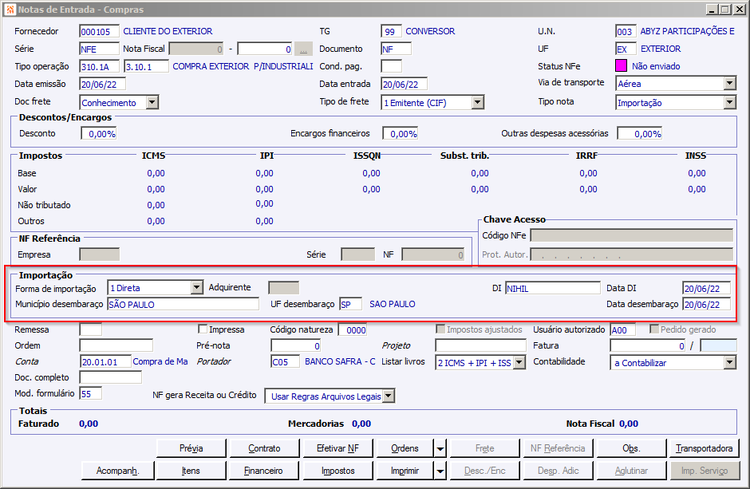The width and height of the screenshot is (750, 489).
Task: Click the Notas de Entrada window icon
Action: (x=10, y=8)
